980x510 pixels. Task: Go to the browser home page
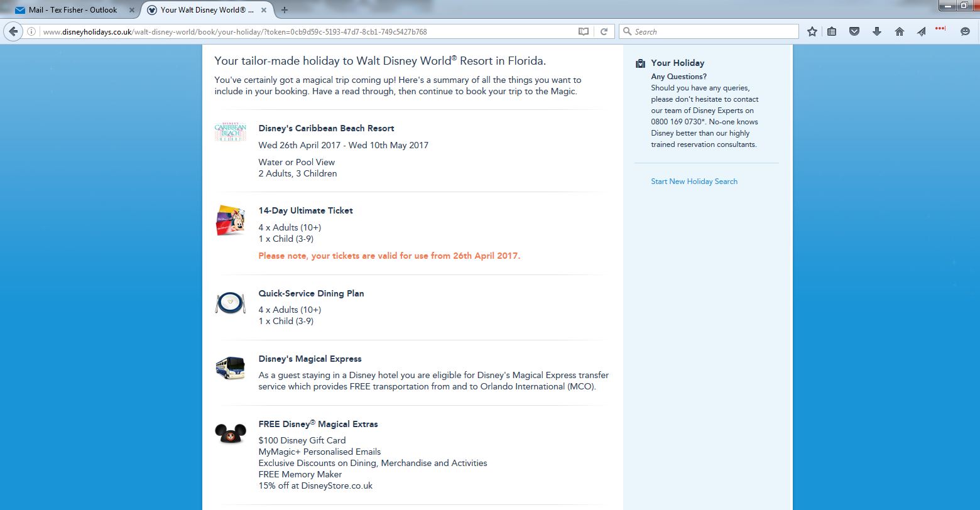(x=900, y=31)
